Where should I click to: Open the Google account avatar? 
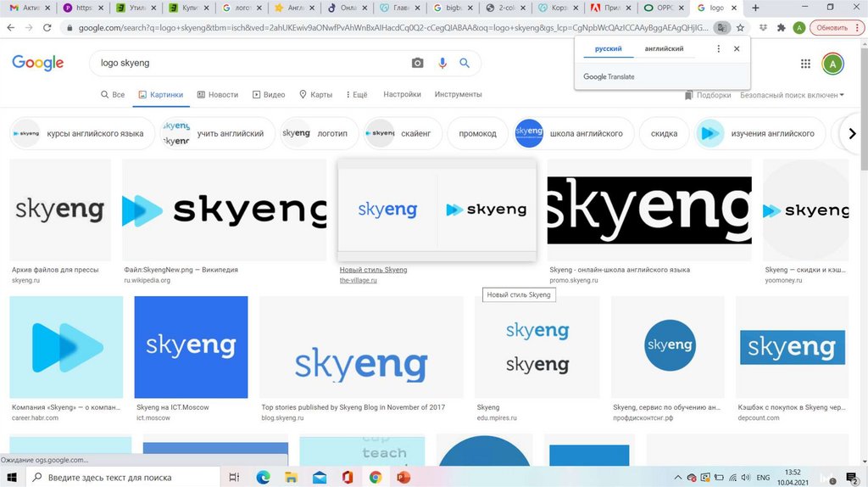pos(832,64)
